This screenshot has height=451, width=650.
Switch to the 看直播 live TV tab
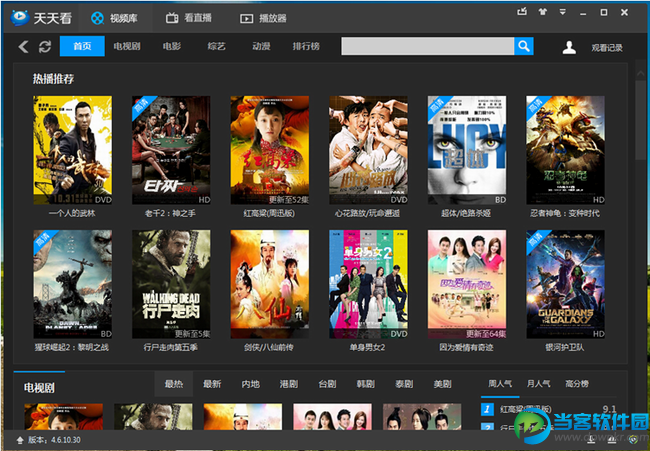coord(189,18)
